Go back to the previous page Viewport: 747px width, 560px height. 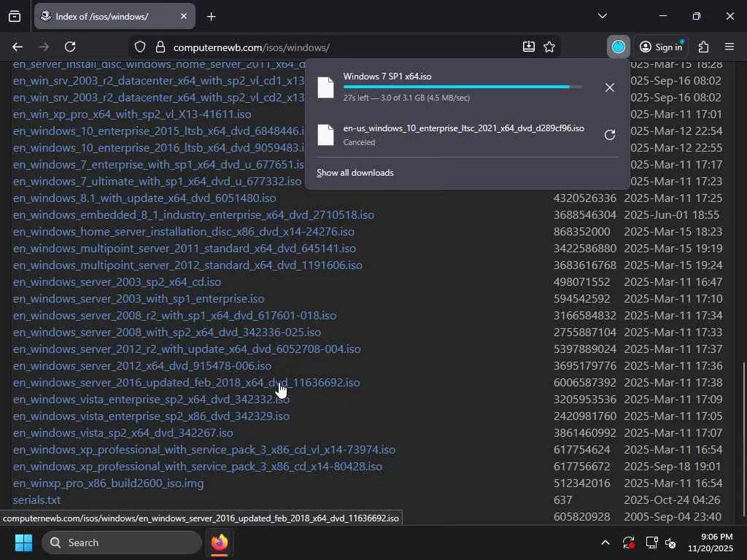18,47
